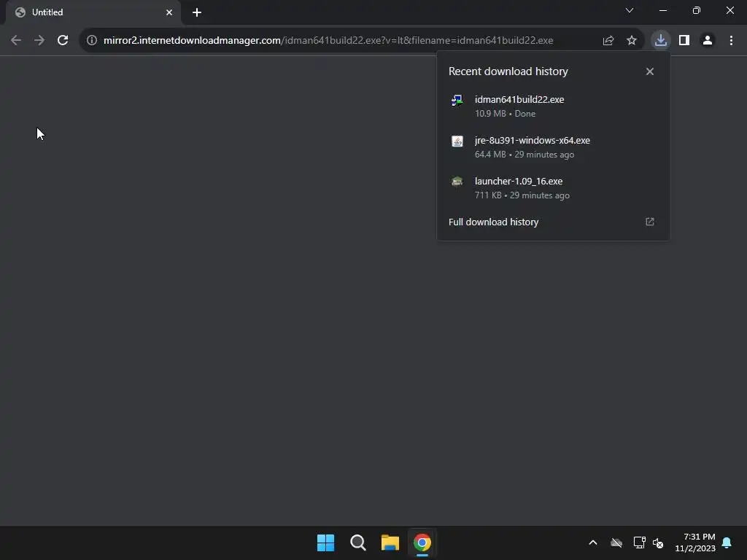
Task: Open jre-8u391-windows-x64.exe download
Action: (x=554, y=147)
